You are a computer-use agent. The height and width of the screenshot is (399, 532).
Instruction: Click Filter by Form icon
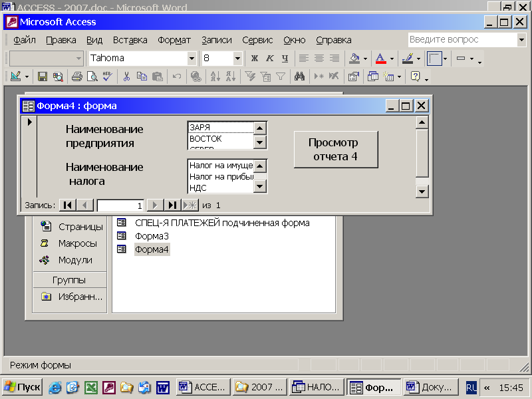265,76
